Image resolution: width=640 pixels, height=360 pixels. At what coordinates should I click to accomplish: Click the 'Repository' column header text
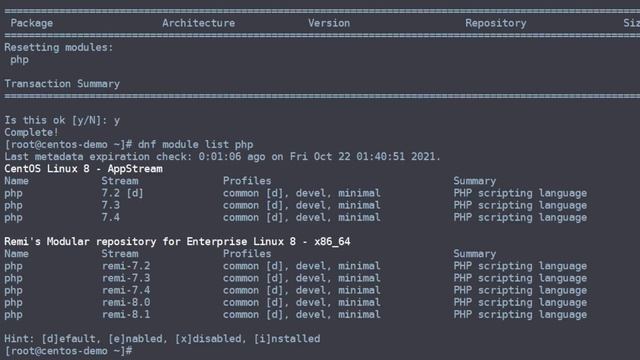[x=496, y=23]
